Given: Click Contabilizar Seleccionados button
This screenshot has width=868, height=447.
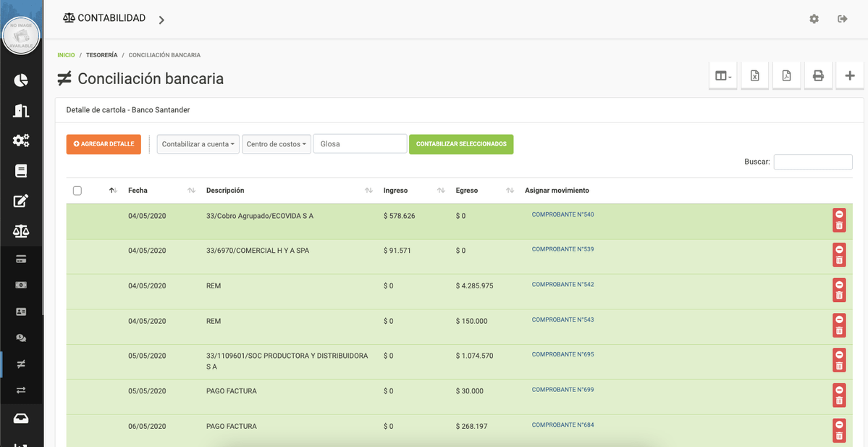Looking at the screenshot, I should coord(461,144).
